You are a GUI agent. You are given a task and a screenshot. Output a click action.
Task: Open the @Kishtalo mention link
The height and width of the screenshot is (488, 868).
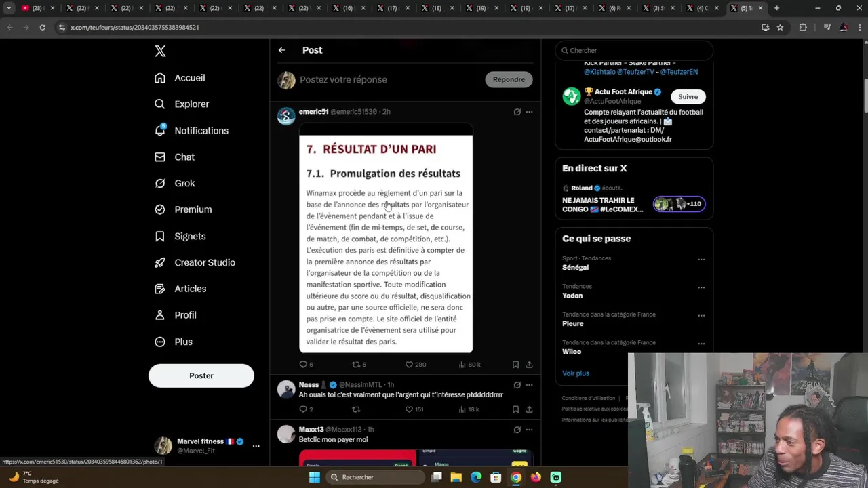(599, 72)
